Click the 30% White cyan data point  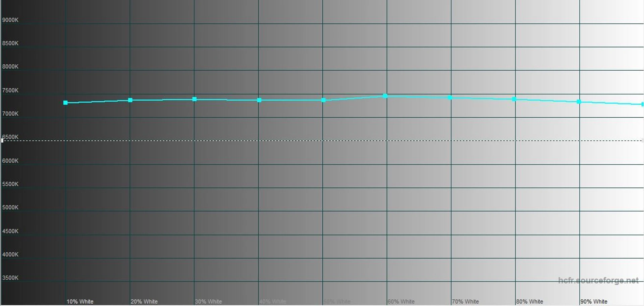[195, 99]
